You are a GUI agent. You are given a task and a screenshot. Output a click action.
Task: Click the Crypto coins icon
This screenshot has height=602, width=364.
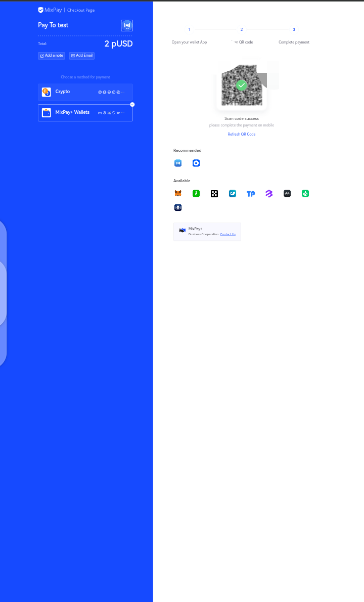[47, 92]
